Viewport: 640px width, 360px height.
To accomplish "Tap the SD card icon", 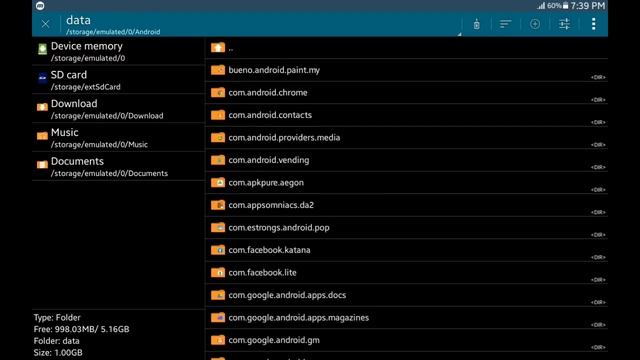I will pos(42,78).
